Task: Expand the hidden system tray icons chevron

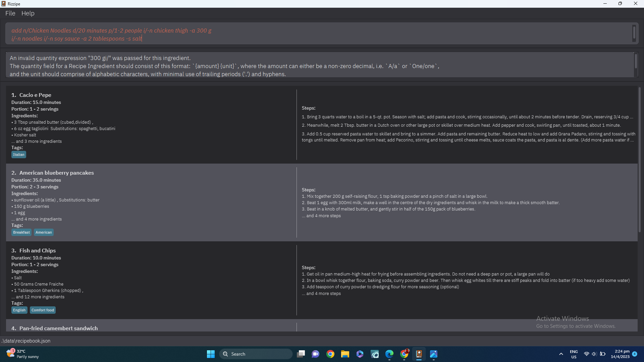Action: [x=561, y=354]
